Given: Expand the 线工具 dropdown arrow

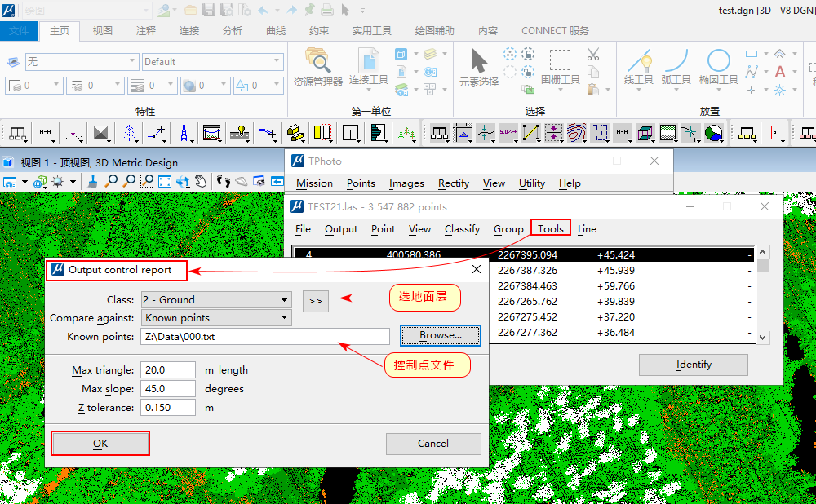Looking at the screenshot, I should pyautogui.click(x=639, y=90).
